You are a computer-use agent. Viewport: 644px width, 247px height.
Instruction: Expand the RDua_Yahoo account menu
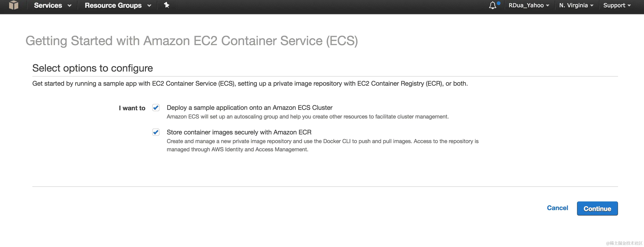pyautogui.click(x=529, y=5)
